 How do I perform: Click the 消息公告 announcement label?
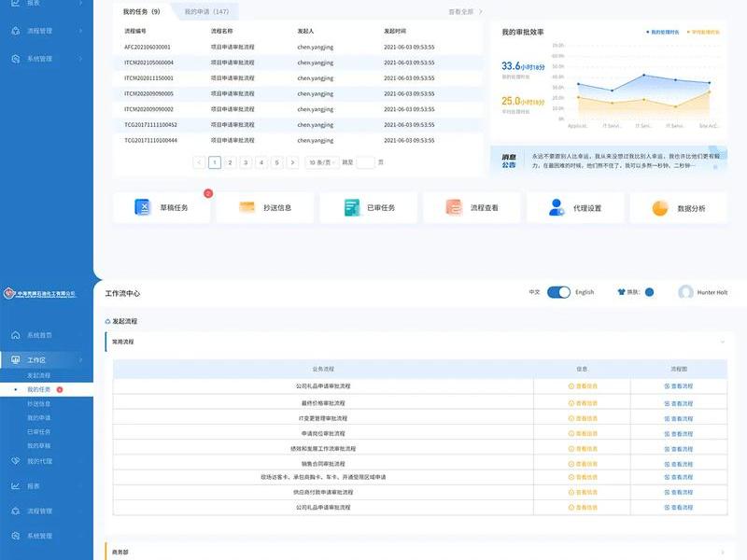pos(509,161)
